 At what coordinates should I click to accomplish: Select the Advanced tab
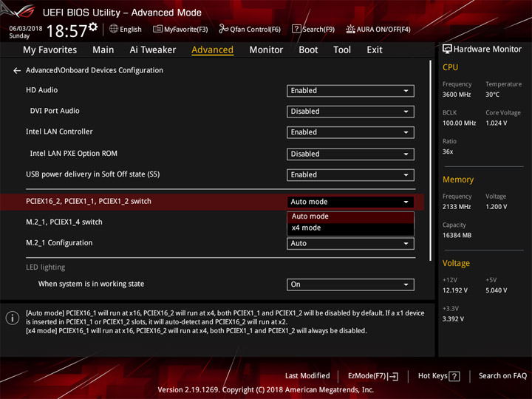(x=212, y=50)
